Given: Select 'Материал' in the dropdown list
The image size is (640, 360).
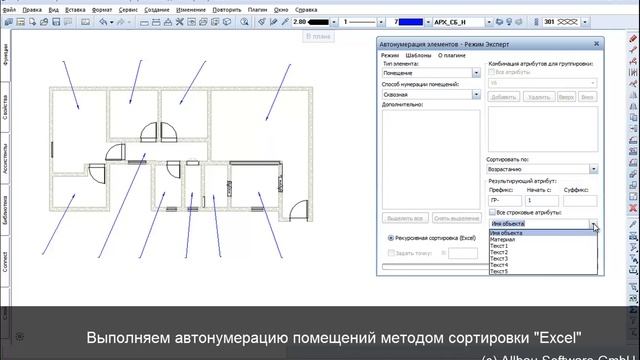Looking at the screenshot, I should [x=543, y=240].
